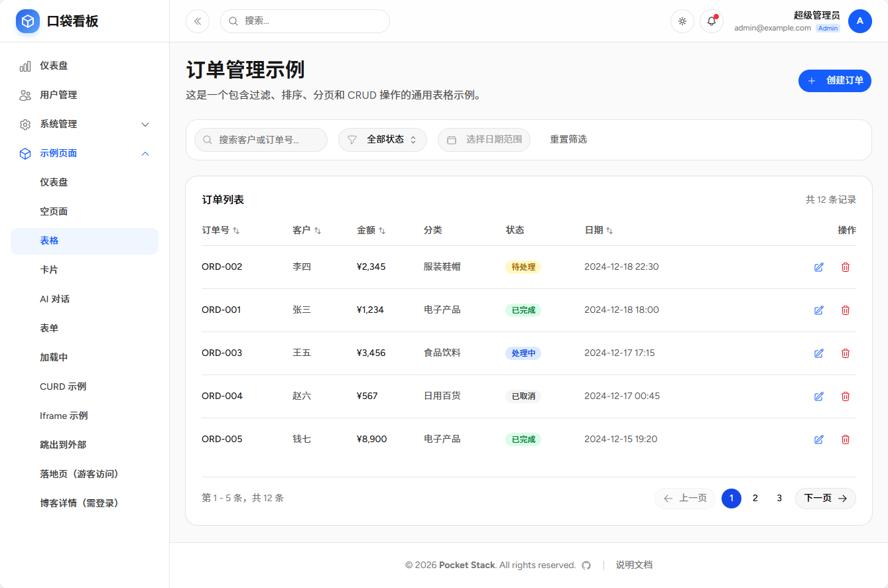Screen dimensions: 888x588
Task: Delete order ORD-004 using the trash icon
Action: (845, 396)
